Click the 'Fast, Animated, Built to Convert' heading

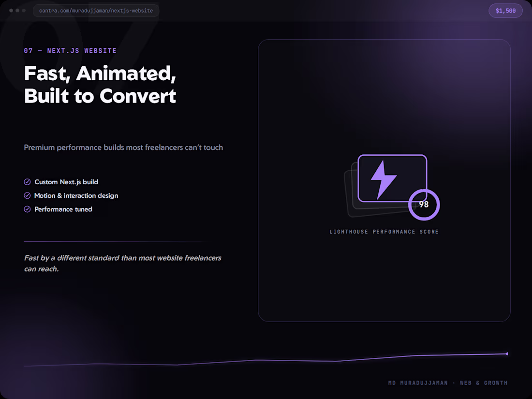[100, 84]
